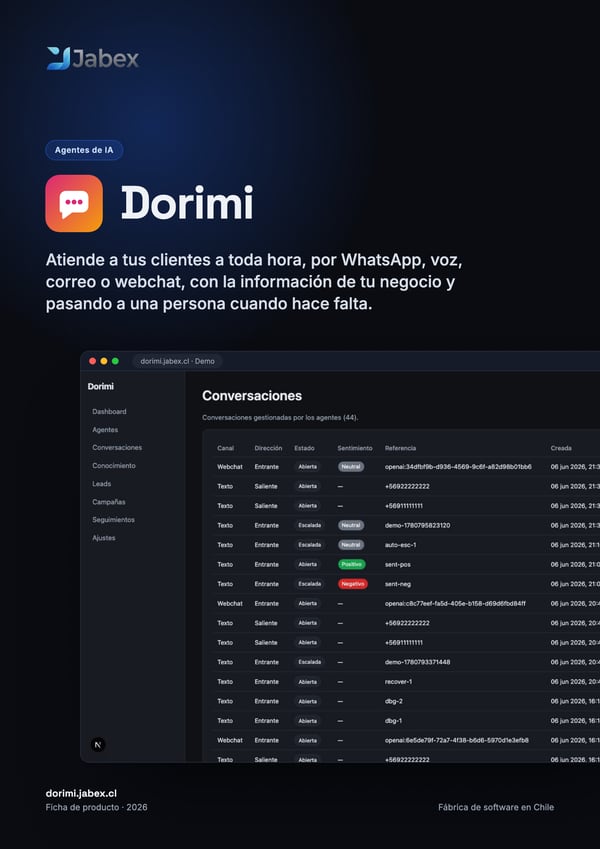The width and height of the screenshot is (600, 849).
Task: Click the Dorimi chat bubble app icon
Action: (x=74, y=203)
